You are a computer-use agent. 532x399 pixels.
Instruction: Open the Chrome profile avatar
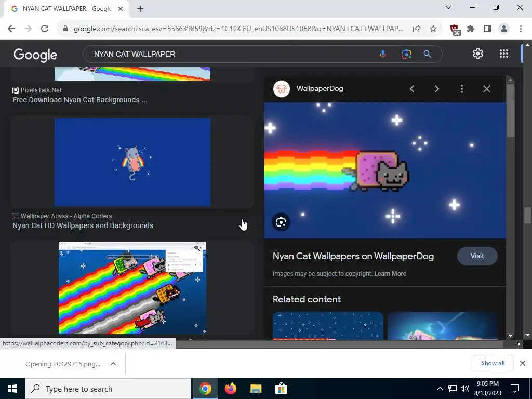(504, 29)
